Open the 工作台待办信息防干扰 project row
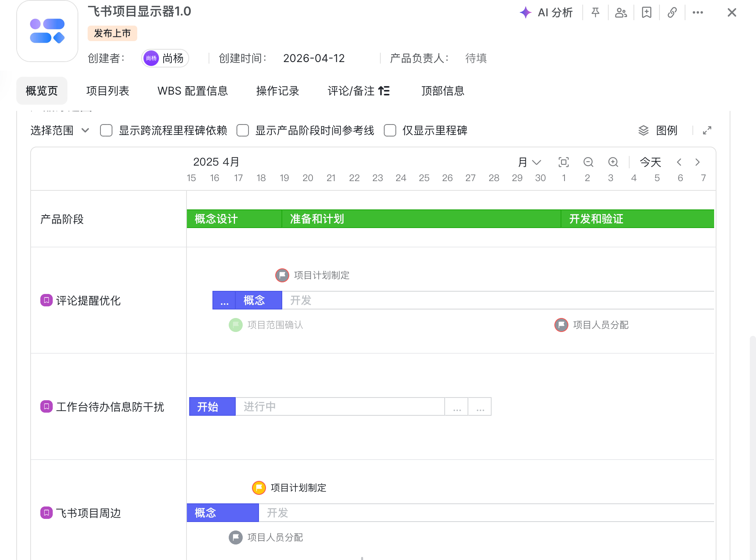756x560 pixels. coord(110,407)
